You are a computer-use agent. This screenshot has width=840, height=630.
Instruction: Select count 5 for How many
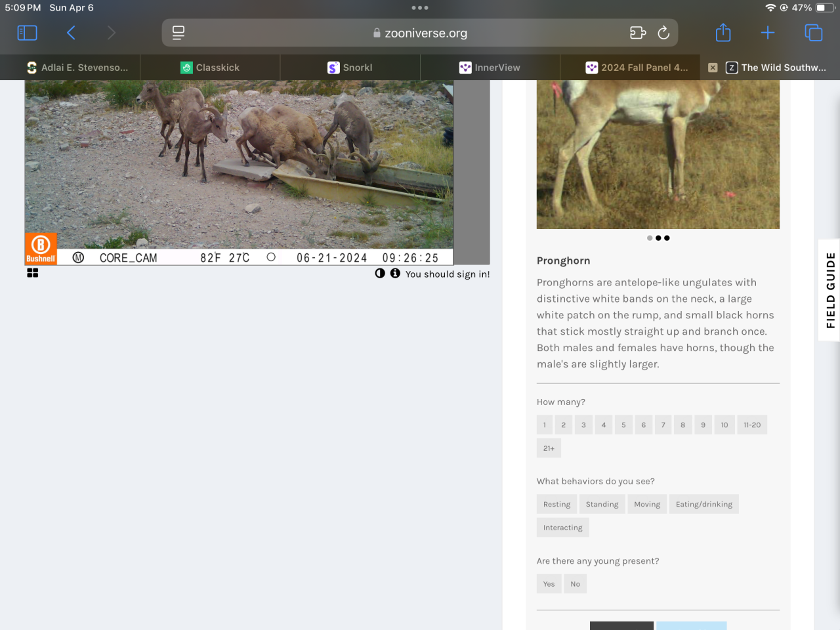(623, 425)
